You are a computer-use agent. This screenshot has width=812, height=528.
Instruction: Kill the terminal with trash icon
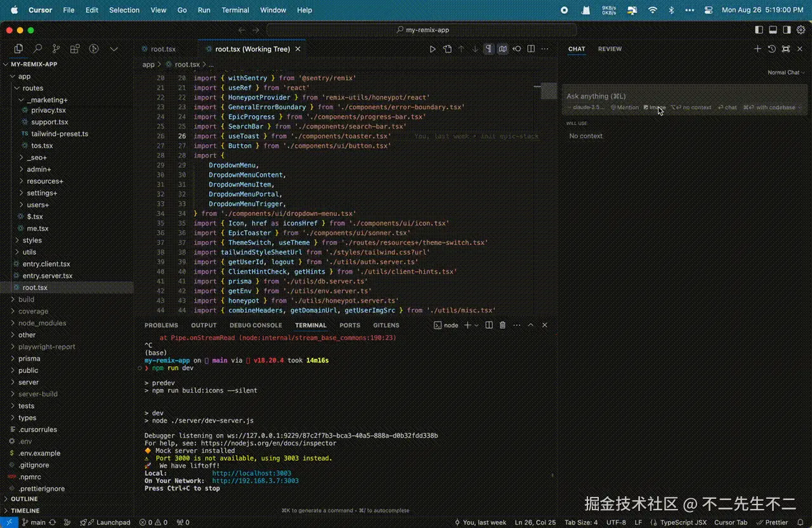pyautogui.click(x=502, y=325)
